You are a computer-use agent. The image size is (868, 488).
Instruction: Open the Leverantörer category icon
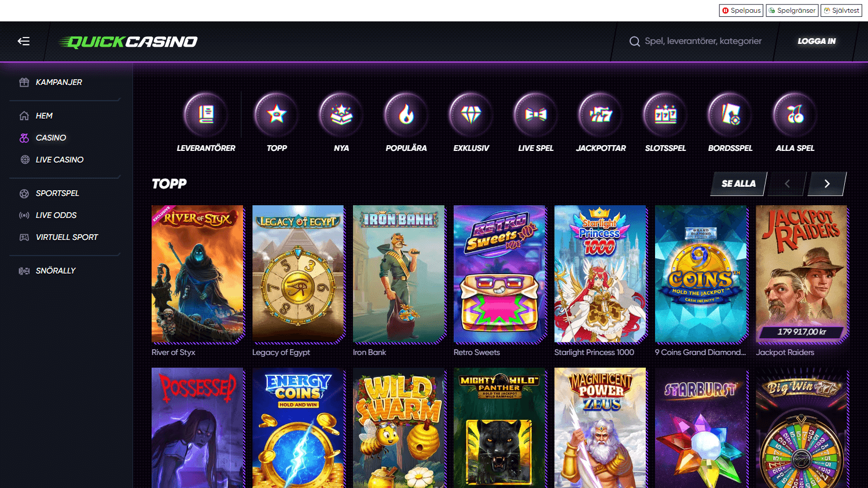pyautogui.click(x=206, y=114)
